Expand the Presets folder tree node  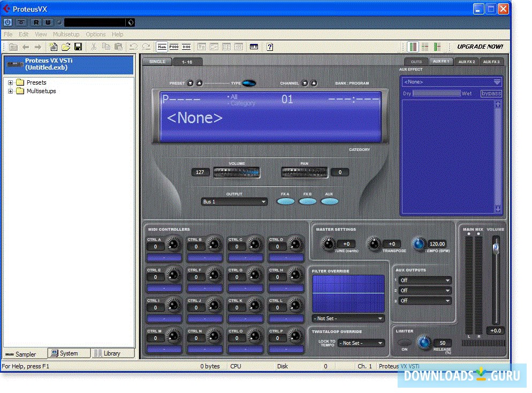(x=10, y=82)
